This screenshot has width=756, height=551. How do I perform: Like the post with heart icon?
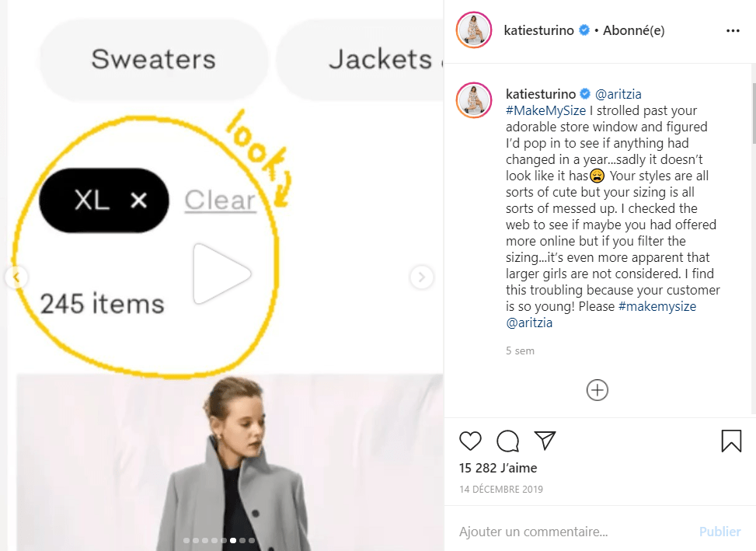click(470, 441)
